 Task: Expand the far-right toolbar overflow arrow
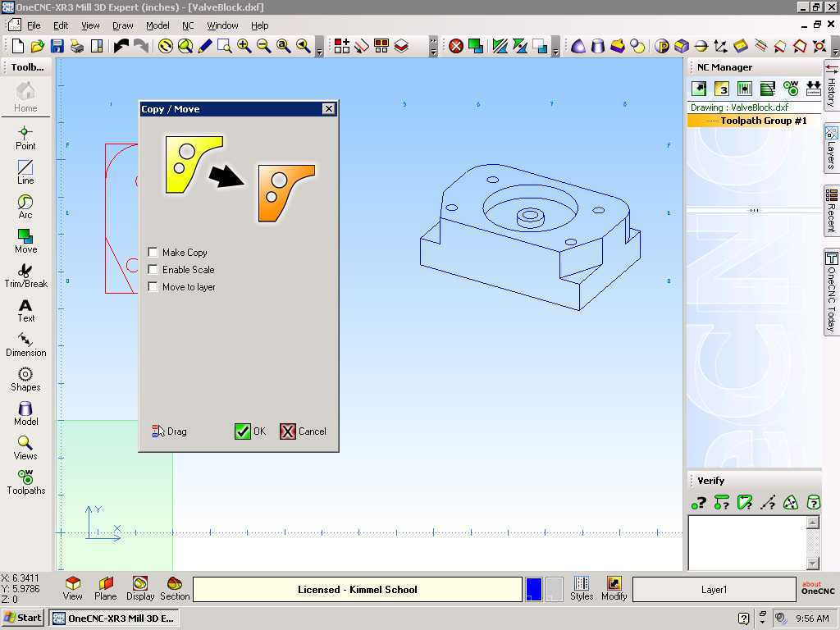(x=835, y=47)
